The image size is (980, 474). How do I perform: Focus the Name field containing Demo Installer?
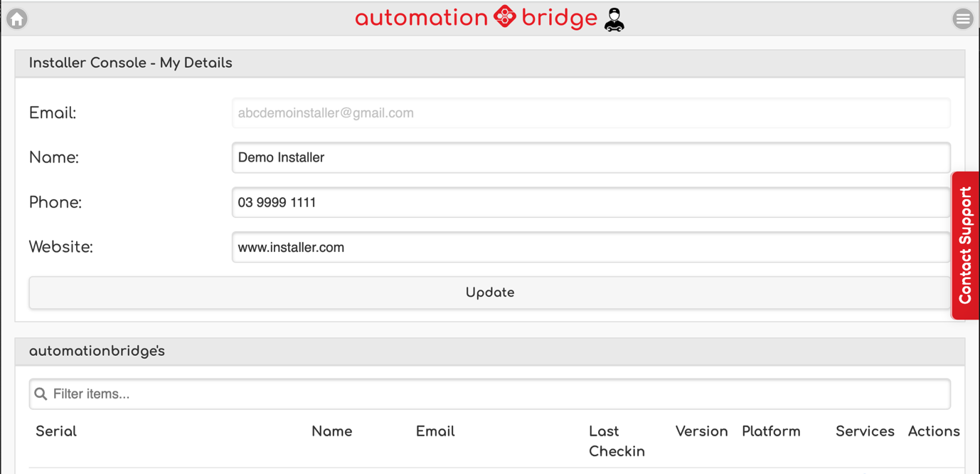590,158
